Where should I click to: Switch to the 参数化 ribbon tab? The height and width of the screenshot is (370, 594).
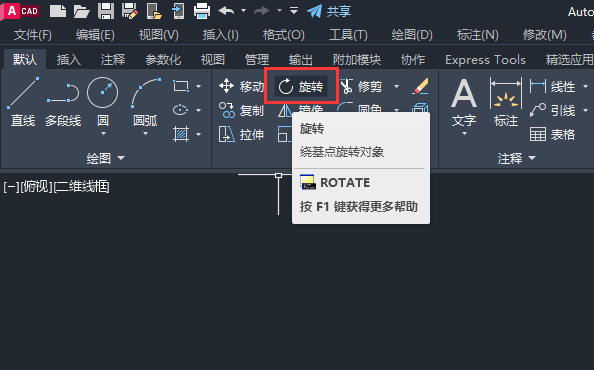(163, 59)
